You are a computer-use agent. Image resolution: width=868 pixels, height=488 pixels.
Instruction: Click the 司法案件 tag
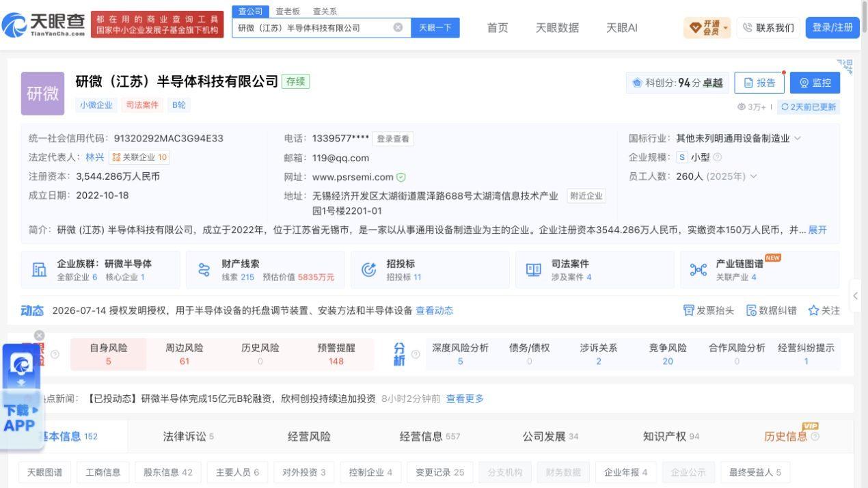coord(142,105)
